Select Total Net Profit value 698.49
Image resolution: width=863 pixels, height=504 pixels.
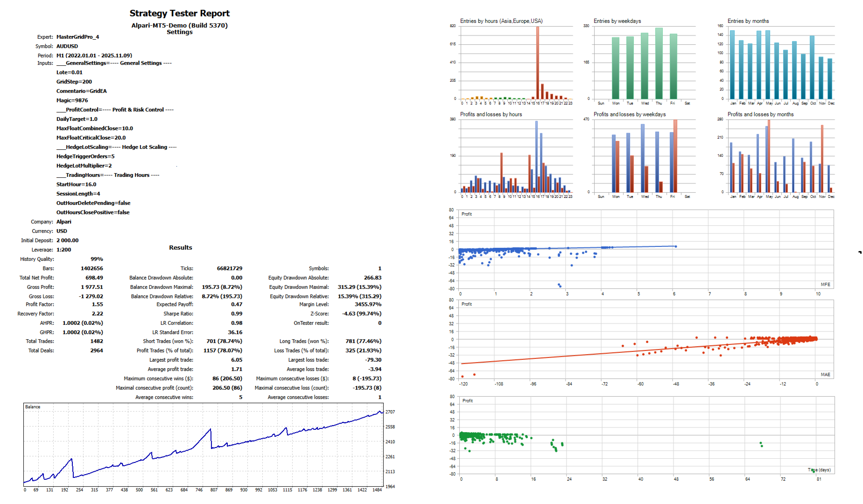pos(94,278)
